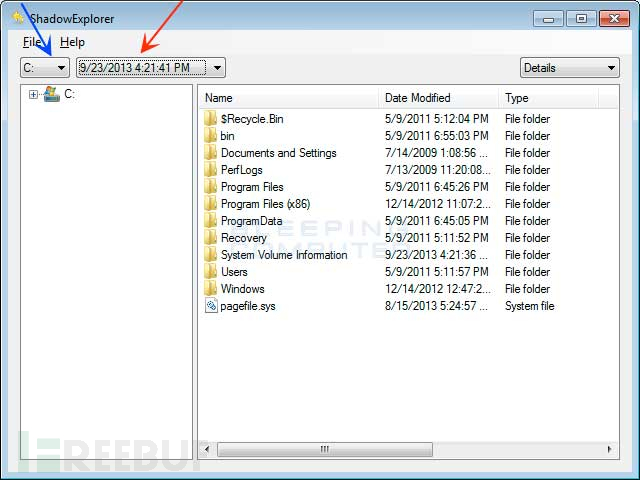This screenshot has width=640, height=480.
Task: Select the C: label in the tree
Action: click(69, 94)
